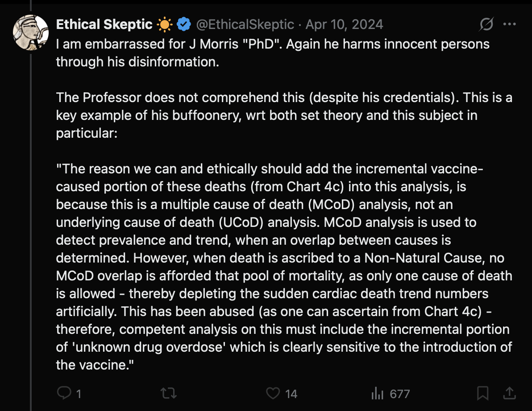Open the @EthicalSkeptic handle link
This screenshot has width=532, height=411.
(x=245, y=25)
